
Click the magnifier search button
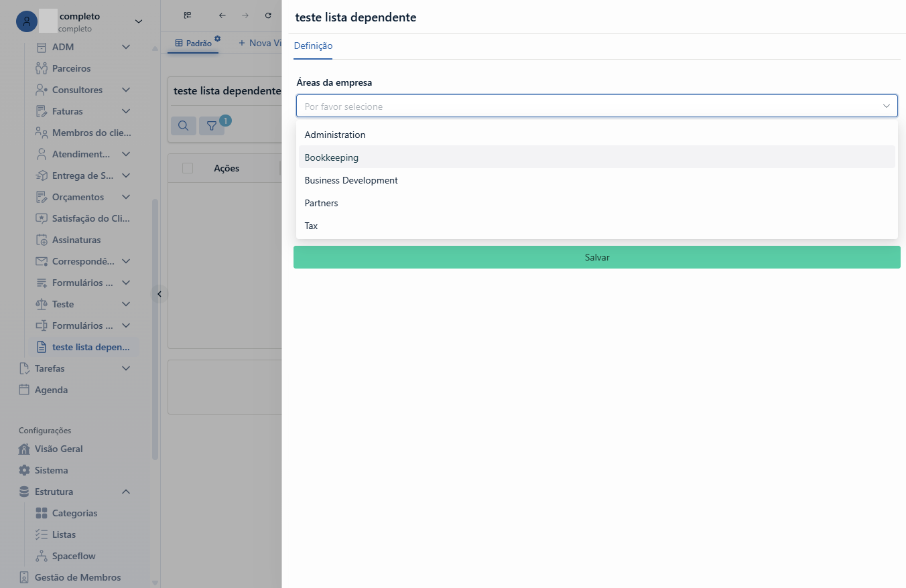click(184, 125)
